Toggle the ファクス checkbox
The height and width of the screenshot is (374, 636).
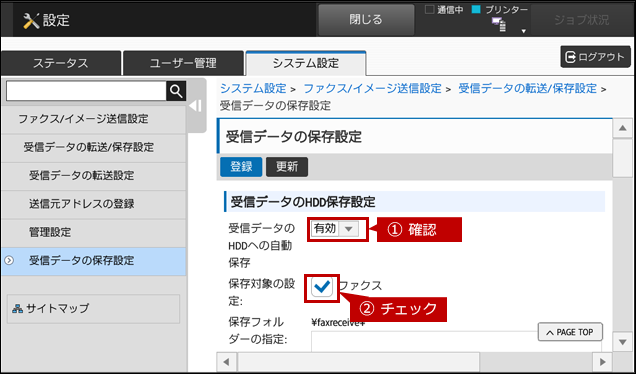pos(322,287)
